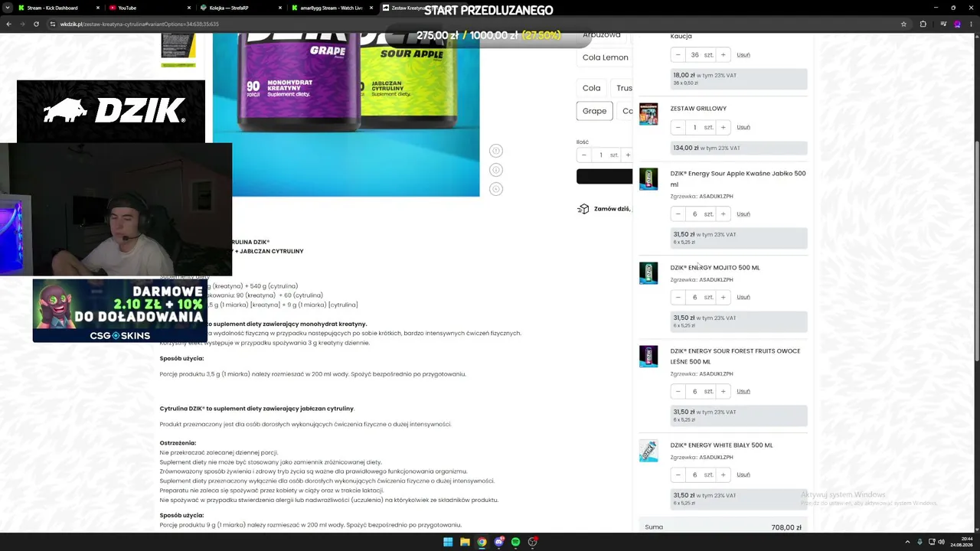Increase DZIK Energy White Biały quantity

[x=723, y=474]
